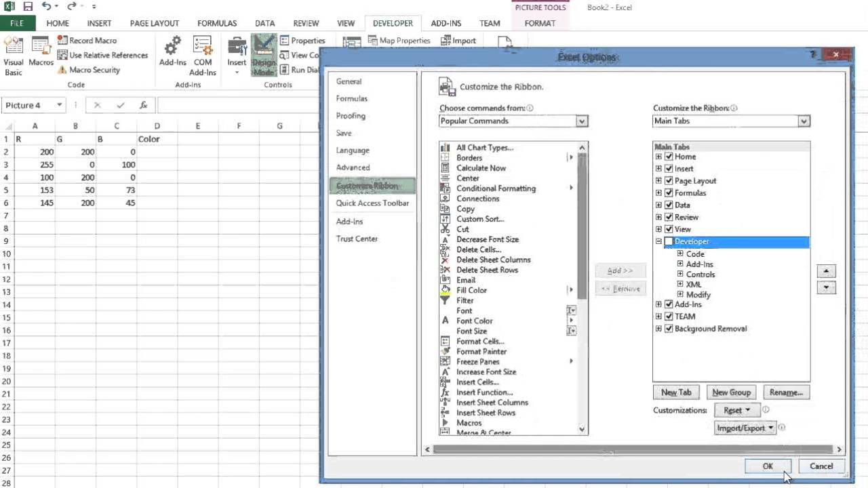Uncheck the Page Layout checkbox

coord(669,181)
